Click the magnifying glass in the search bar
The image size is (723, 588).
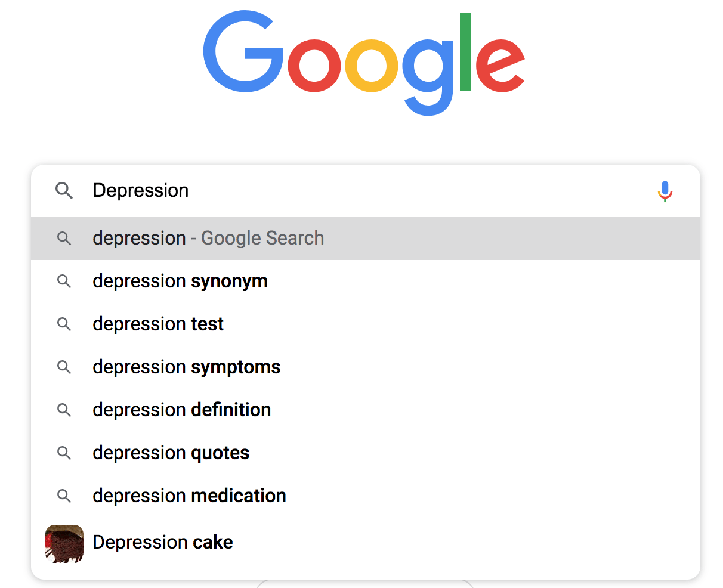pos(64,191)
